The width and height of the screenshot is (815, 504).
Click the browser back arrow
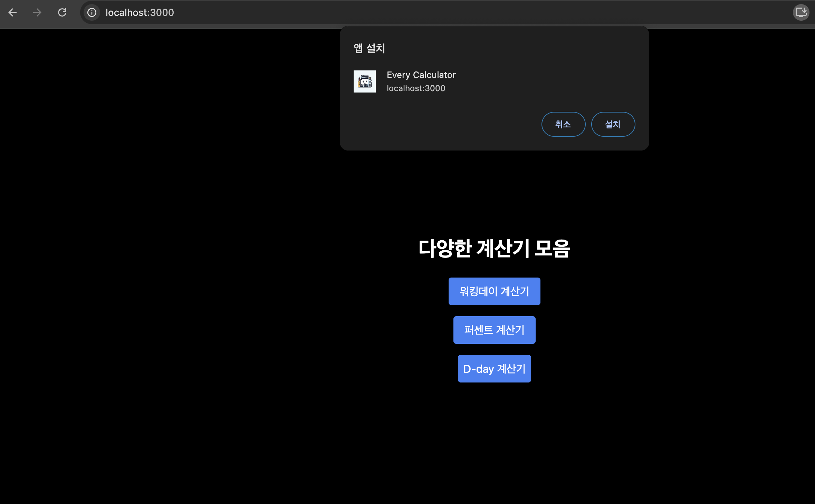point(12,13)
